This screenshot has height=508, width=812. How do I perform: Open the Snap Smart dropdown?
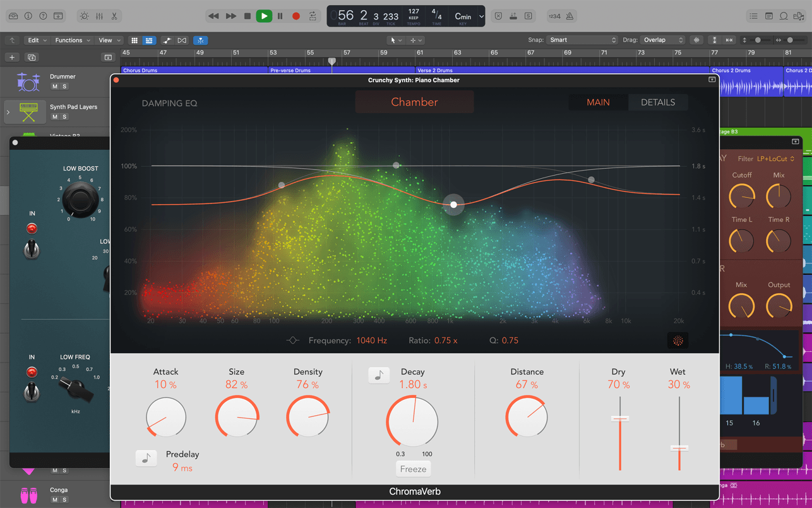click(582, 40)
